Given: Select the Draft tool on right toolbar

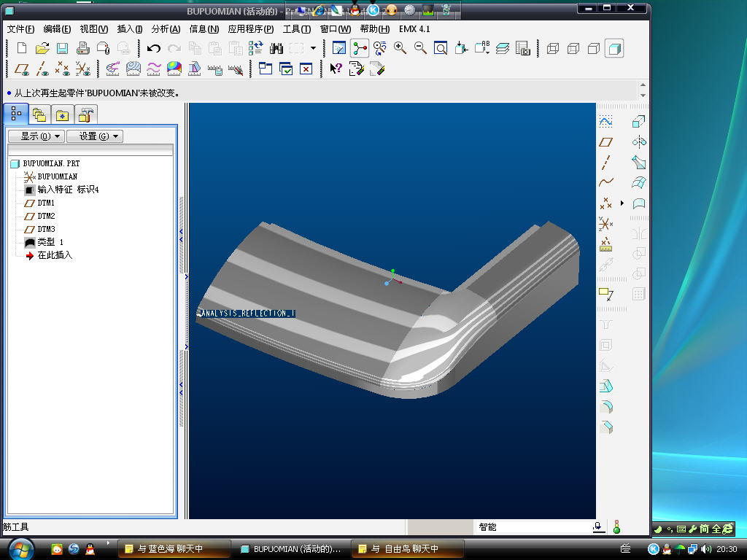Looking at the screenshot, I should pos(606,386).
